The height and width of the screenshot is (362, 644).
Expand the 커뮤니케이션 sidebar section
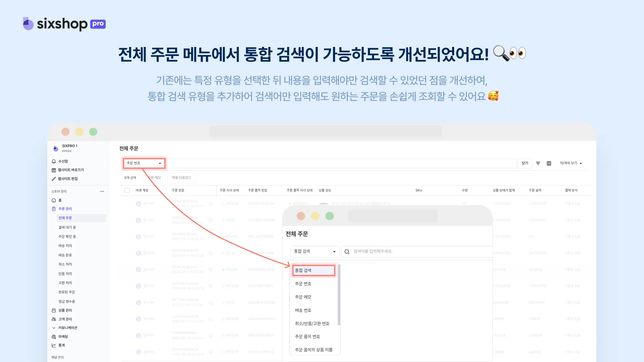(54, 328)
